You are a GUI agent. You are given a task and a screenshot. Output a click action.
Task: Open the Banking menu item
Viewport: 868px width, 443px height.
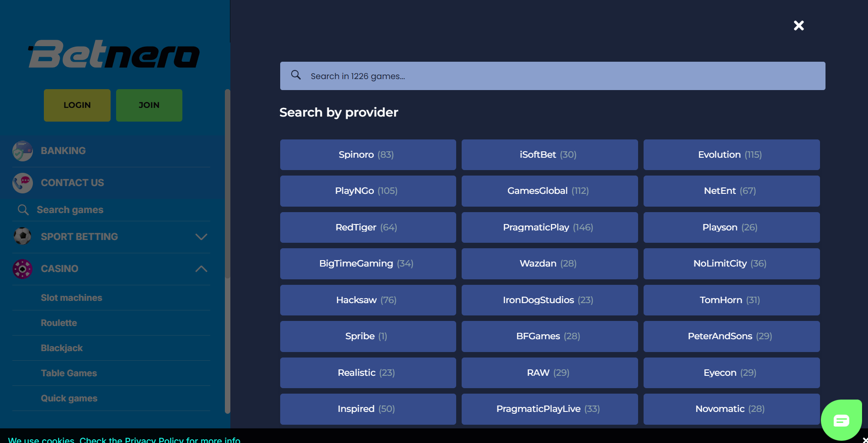point(111,151)
